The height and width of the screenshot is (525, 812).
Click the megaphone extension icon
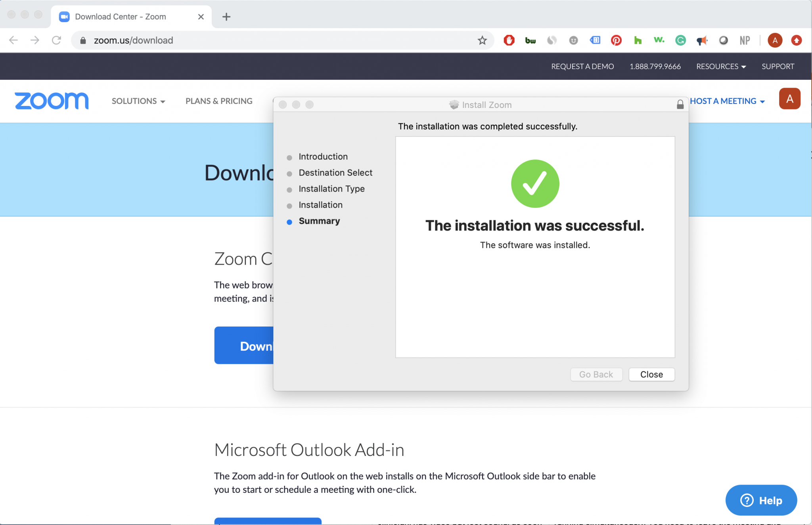tap(702, 40)
